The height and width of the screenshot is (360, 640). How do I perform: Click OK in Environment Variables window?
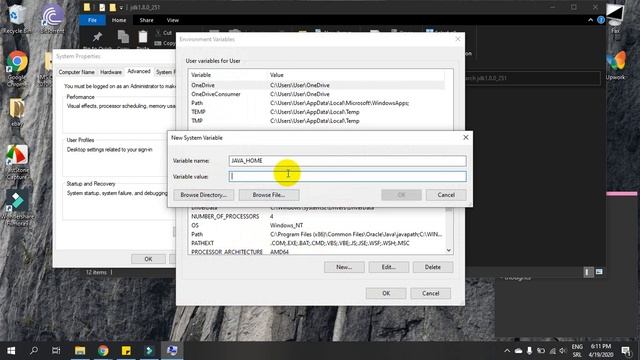386,293
